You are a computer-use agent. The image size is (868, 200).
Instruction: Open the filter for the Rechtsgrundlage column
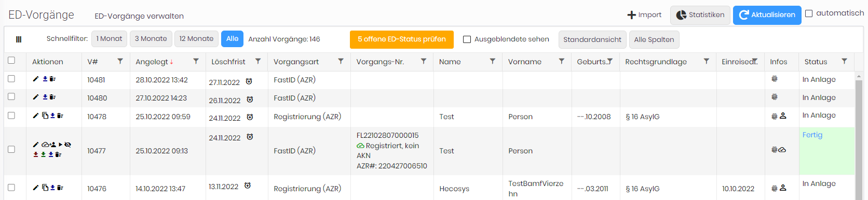706,61
